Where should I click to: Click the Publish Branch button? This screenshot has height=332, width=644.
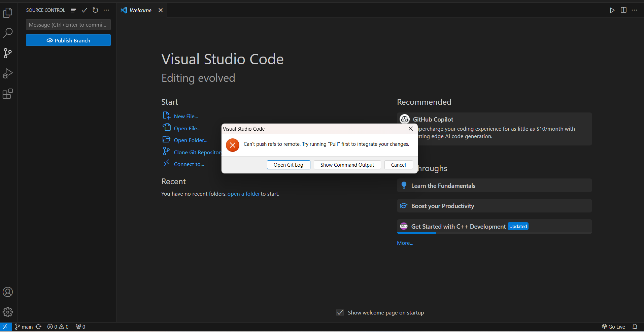(x=68, y=40)
